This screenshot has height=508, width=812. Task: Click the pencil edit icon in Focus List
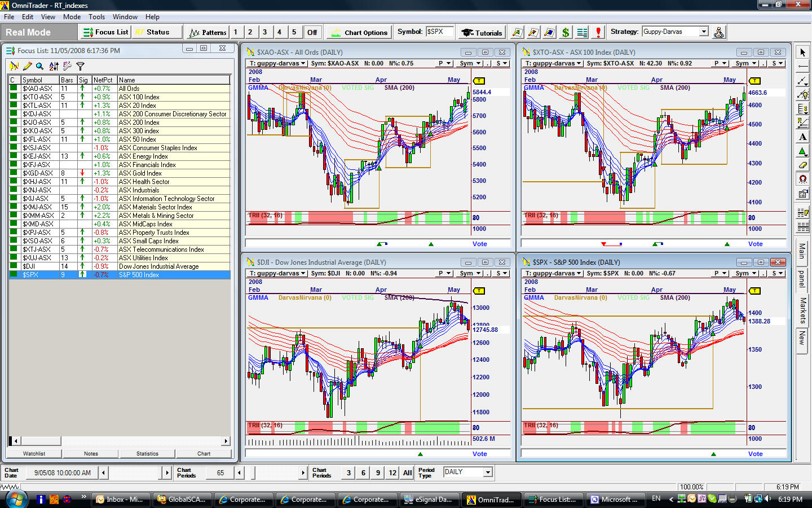(27, 66)
